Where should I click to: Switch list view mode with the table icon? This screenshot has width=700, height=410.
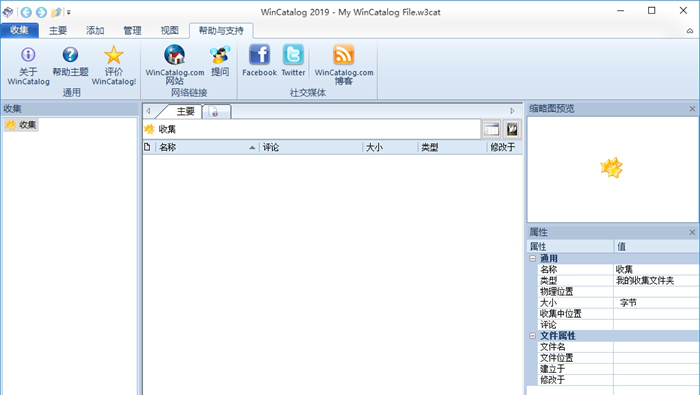point(492,130)
